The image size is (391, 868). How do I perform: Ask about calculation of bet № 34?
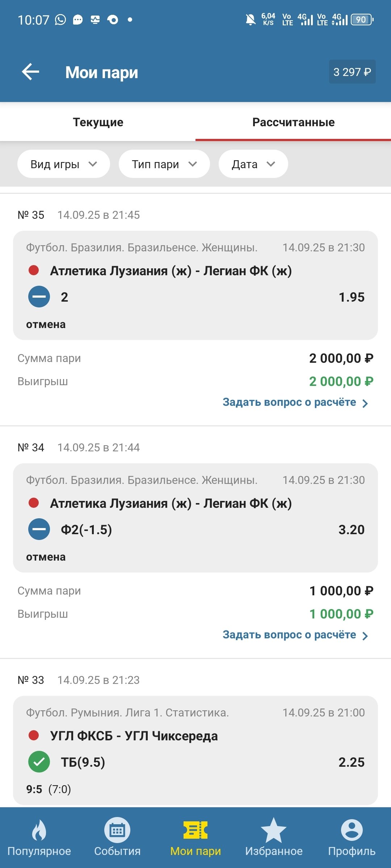click(x=295, y=635)
